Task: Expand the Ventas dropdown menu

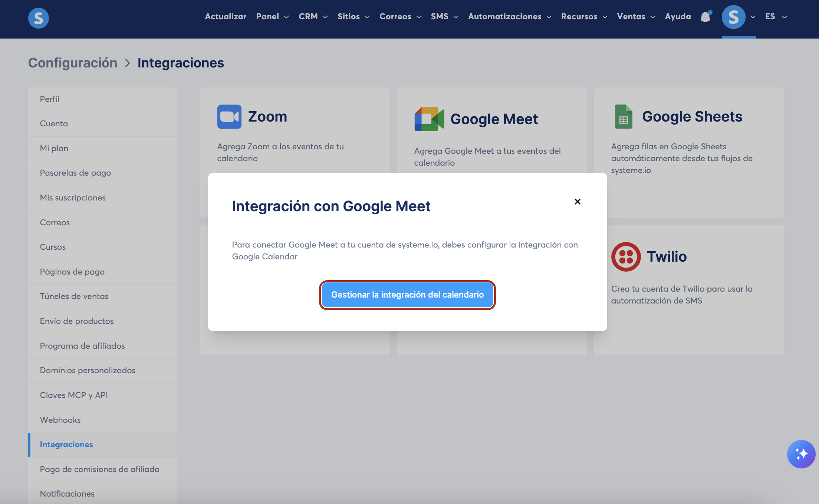Action: [x=636, y=17]
